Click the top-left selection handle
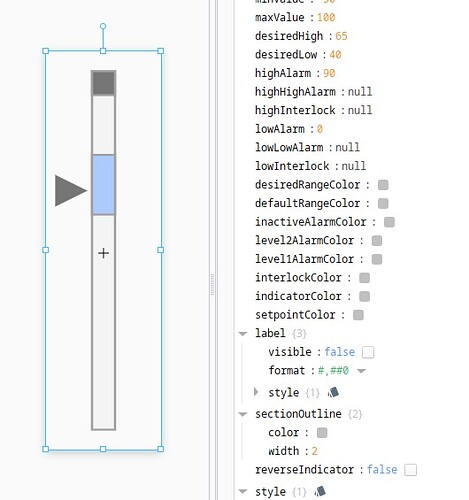 pyautogui.click(x=46, y=51)
